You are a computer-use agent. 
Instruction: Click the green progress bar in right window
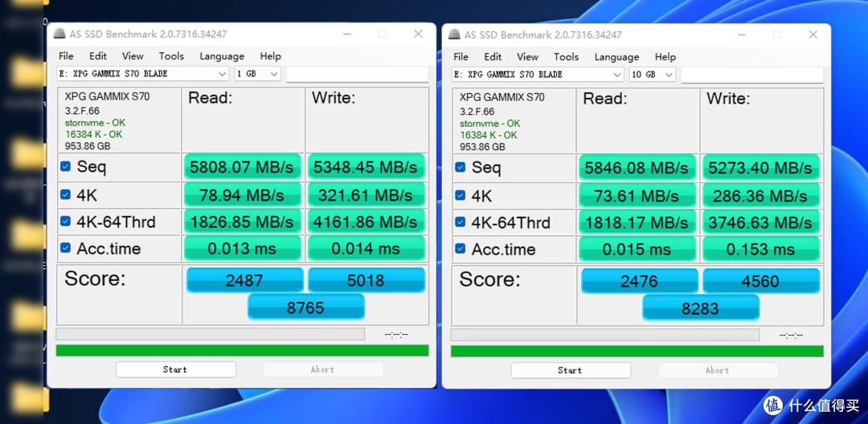point(637,351)
